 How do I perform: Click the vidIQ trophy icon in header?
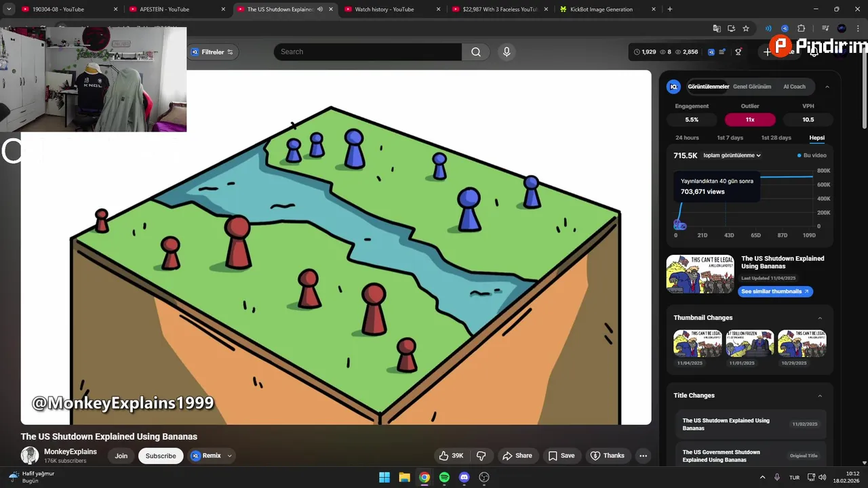point(738,52)
